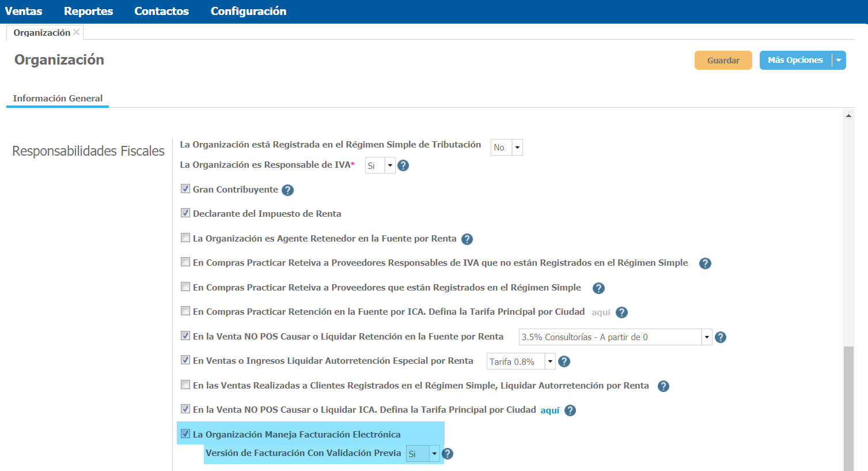Viewport: 868px width, 471px height.
Task: Open the Reportes menu
Action: [x=88, y=11]
